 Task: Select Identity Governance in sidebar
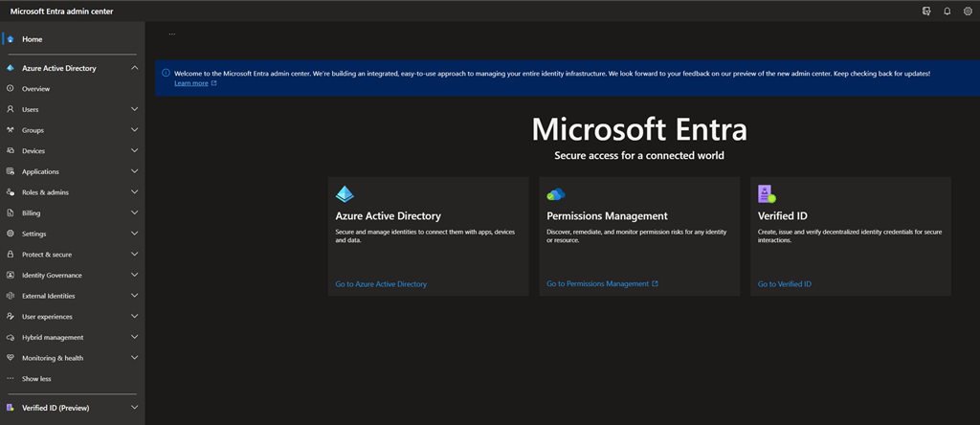pyautogui.click(x=52, y=276)
